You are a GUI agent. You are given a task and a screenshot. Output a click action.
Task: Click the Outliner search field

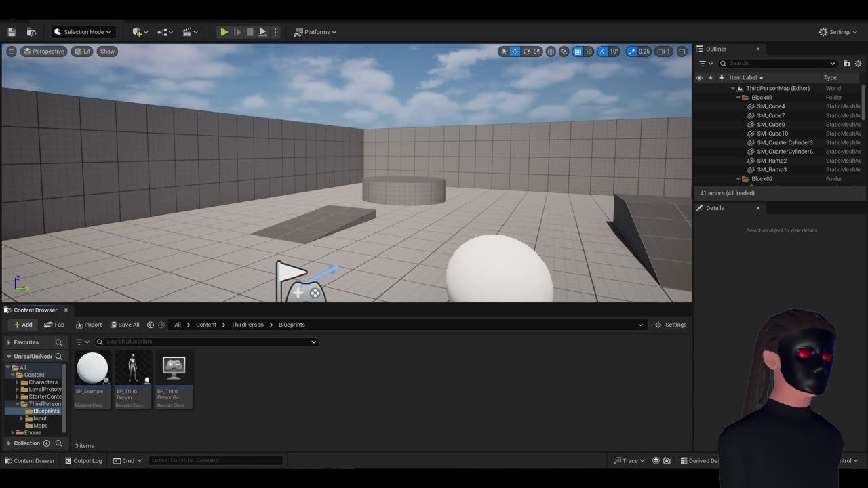tap(778, 64)
